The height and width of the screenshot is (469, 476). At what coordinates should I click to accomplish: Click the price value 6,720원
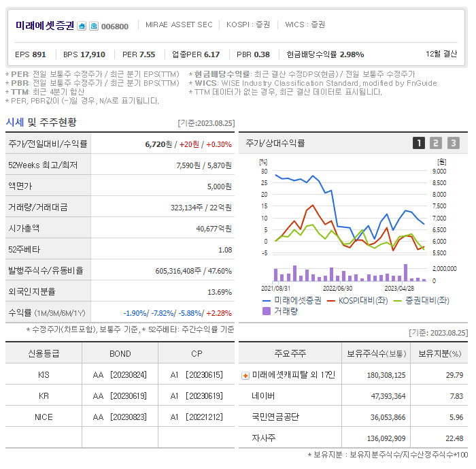point(158,144)
